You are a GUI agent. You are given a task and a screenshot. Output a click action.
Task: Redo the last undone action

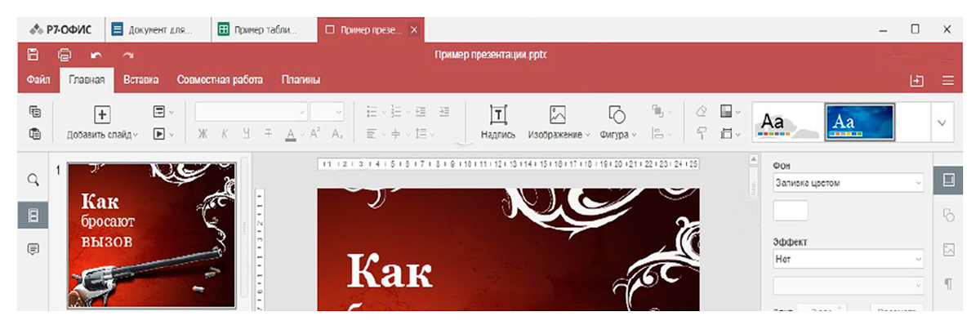128,56
